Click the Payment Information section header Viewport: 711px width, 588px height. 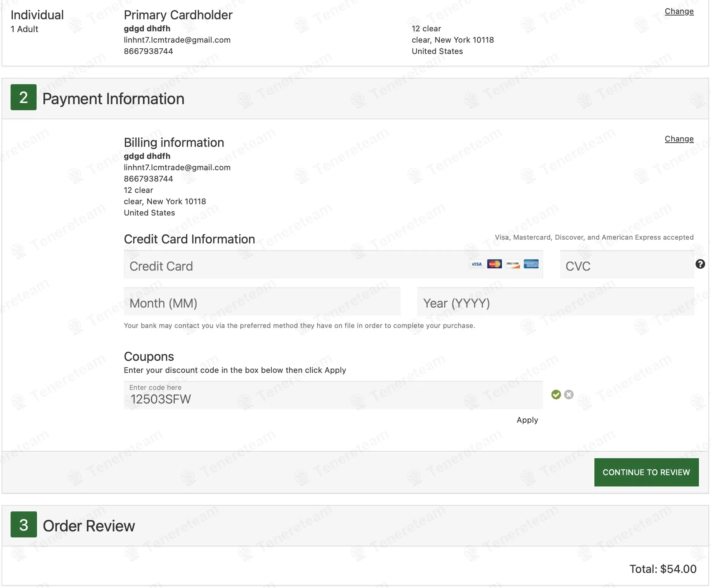(x=113, y=99)
